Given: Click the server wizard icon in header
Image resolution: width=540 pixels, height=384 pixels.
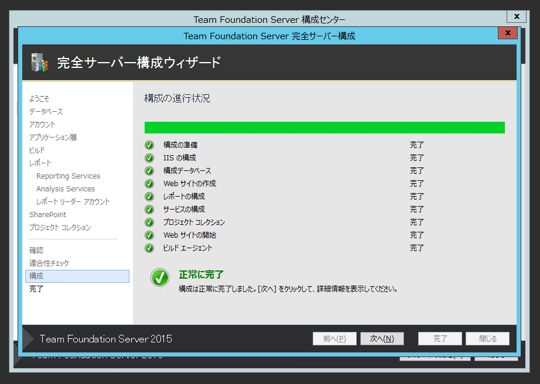Looking at the screenshot, I should (x=39, y=62).
